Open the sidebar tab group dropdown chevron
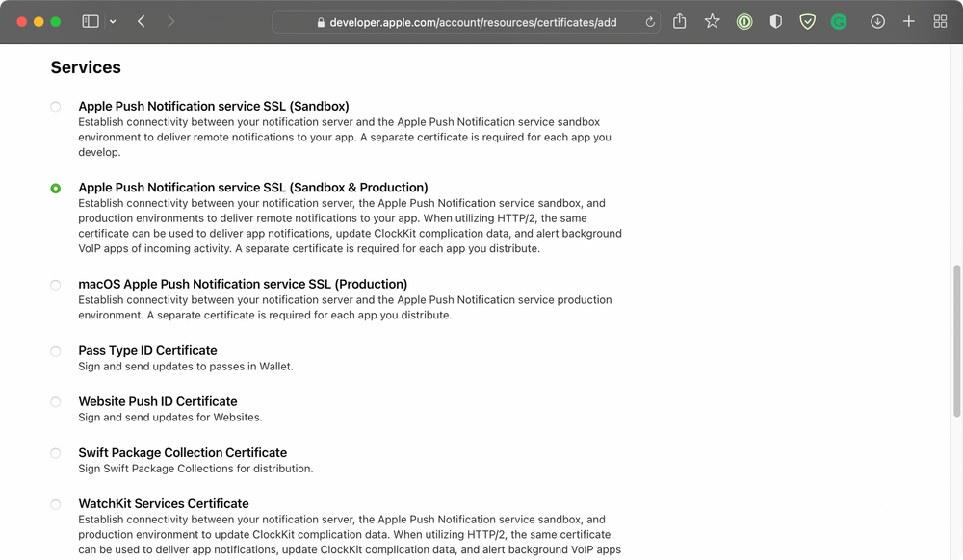The width and height of the screenshot is (963, 560). [113, 21]
